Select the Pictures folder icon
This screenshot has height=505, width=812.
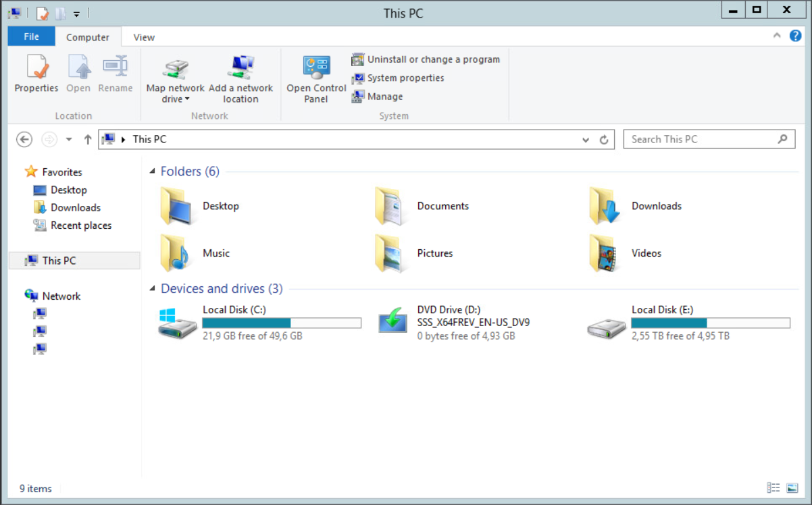tap(390, 253)
